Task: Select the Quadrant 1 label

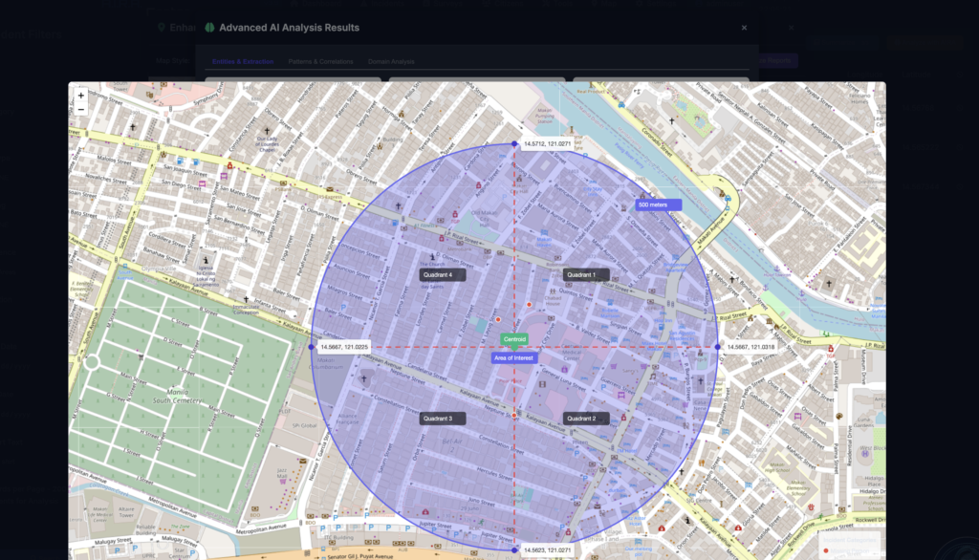Action: 586,274
